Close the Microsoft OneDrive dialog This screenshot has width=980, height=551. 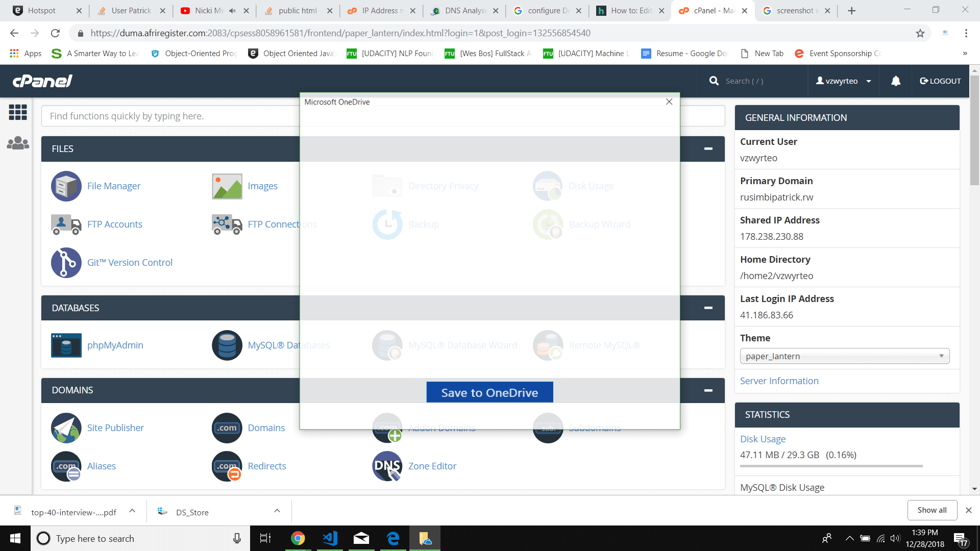[669, 102]
